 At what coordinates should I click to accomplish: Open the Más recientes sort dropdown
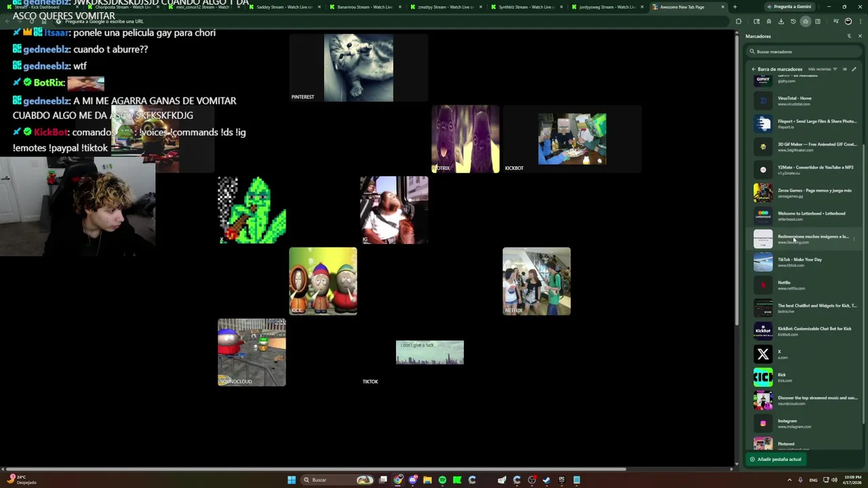[822, 69]
